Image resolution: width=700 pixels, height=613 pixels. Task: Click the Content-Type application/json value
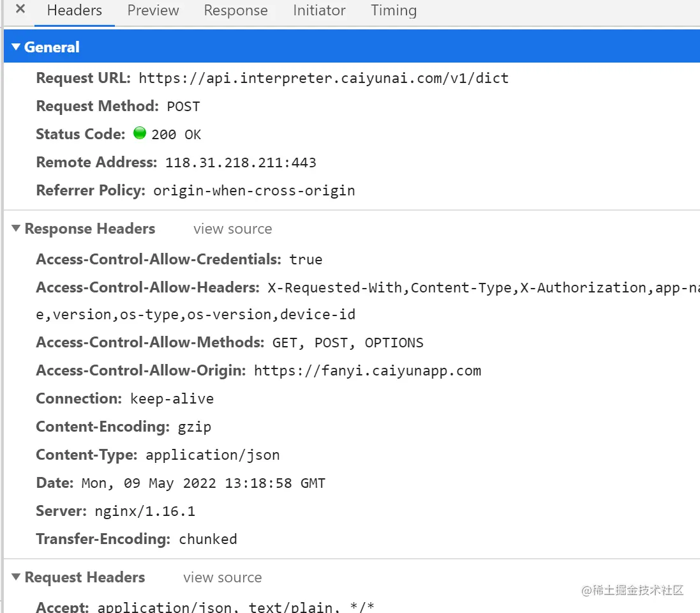(212, 455)
